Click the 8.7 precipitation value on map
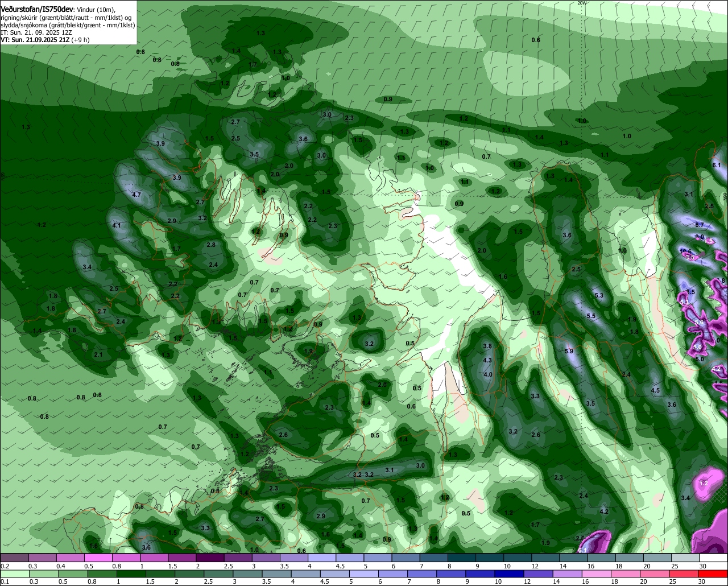 (x=700, y=225)
